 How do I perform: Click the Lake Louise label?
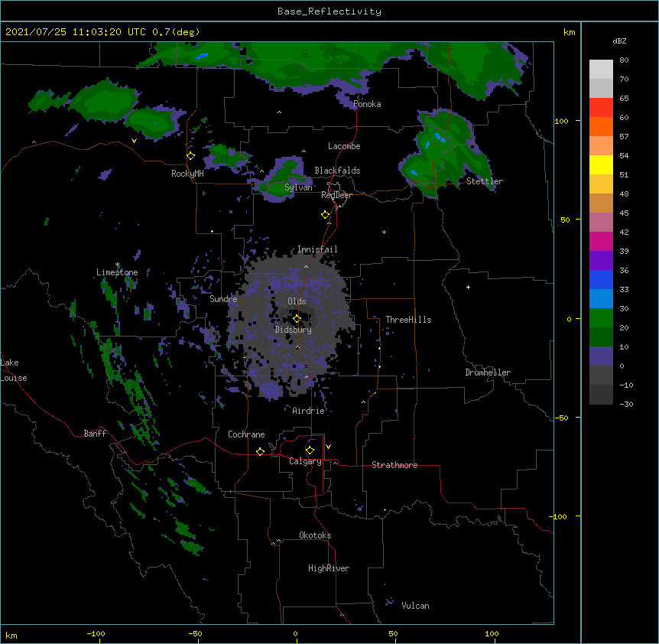pos(12,370)
